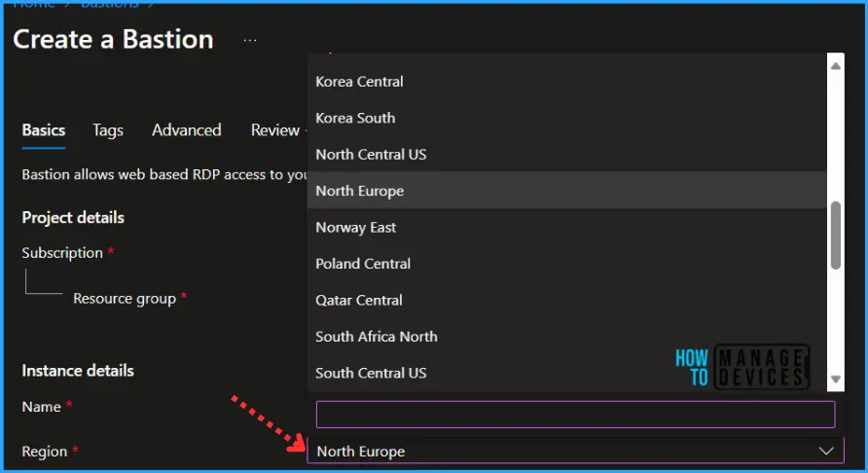This screenshot has height=473, width=868.
Task: Click the region list scrollbar thumb
Action: [x=835, y=236]
